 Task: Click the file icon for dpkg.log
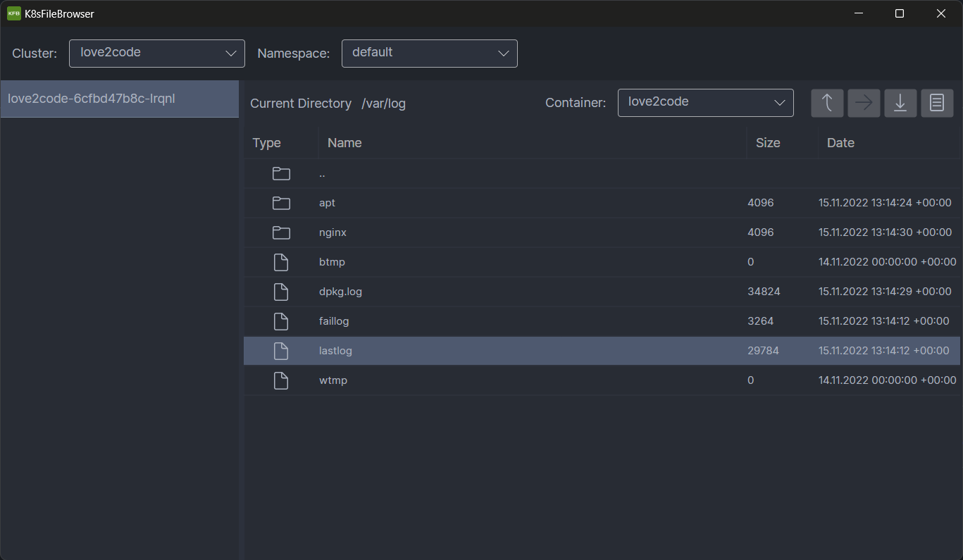[x=281, y=292]
